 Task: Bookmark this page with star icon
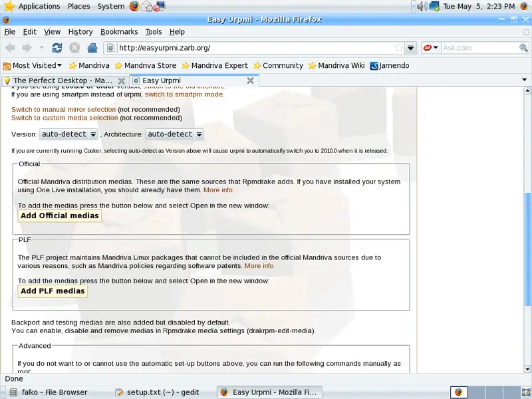(x=399, y=48)
